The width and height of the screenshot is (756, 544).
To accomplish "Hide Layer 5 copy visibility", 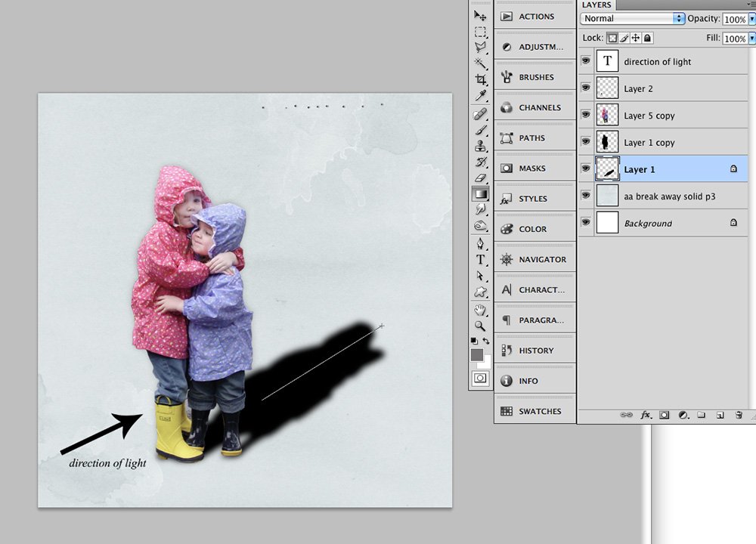I will [x=586, y=115].
